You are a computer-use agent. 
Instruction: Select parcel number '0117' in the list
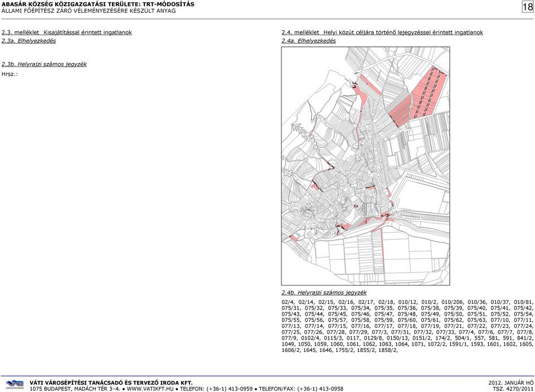click(352, 338)
